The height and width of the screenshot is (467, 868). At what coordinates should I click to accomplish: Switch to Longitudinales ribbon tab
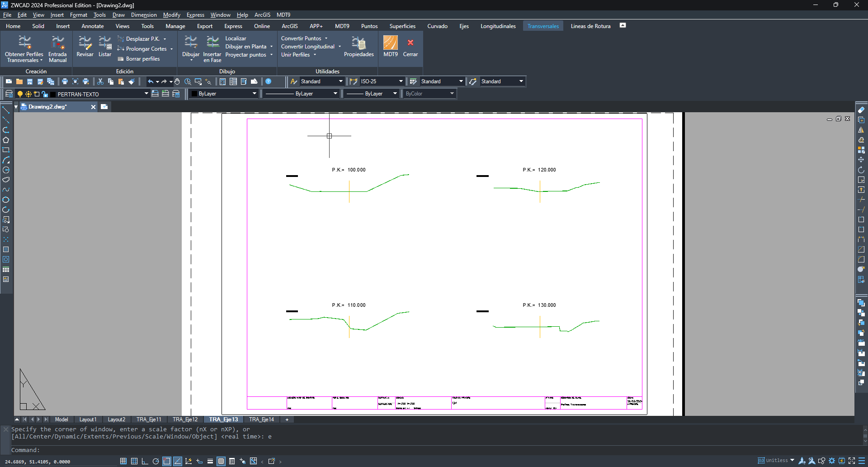tap(498, 26)
